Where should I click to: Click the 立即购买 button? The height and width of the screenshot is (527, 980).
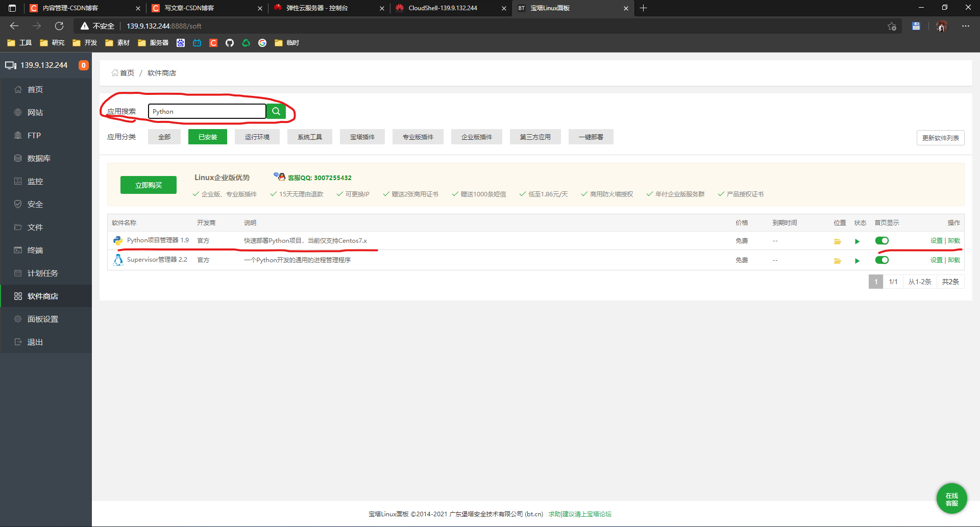click(149, 185)
